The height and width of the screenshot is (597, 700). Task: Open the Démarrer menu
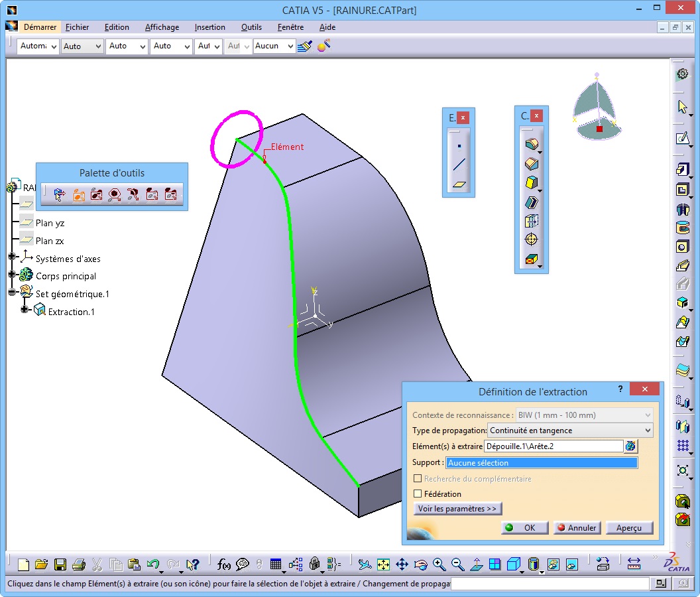point(40,27)
